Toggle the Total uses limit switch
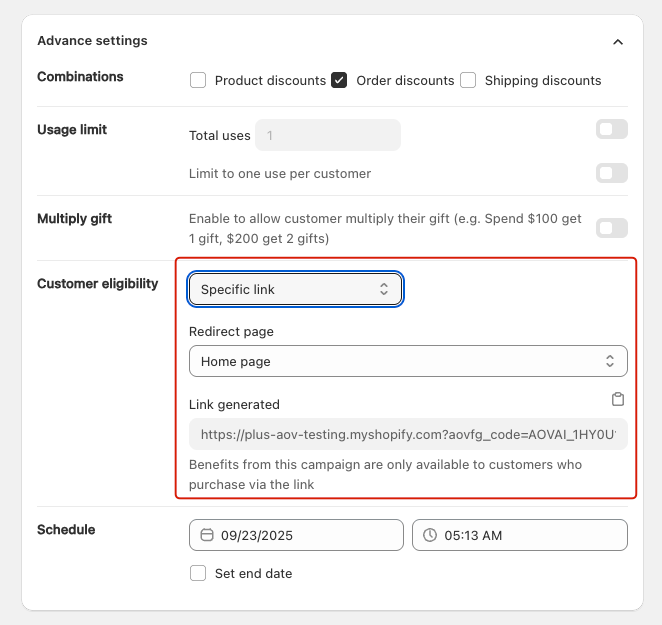The width and height of the screenshot is (662, 625). (x=612, y=129)
